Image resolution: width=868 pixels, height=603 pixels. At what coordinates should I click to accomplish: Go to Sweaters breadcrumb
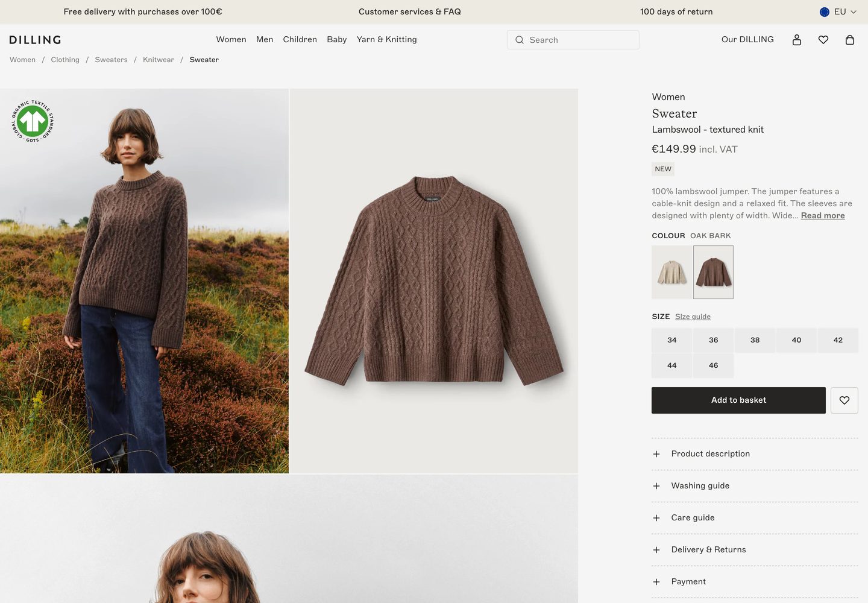pyautogui.click(x=111, y=60)
